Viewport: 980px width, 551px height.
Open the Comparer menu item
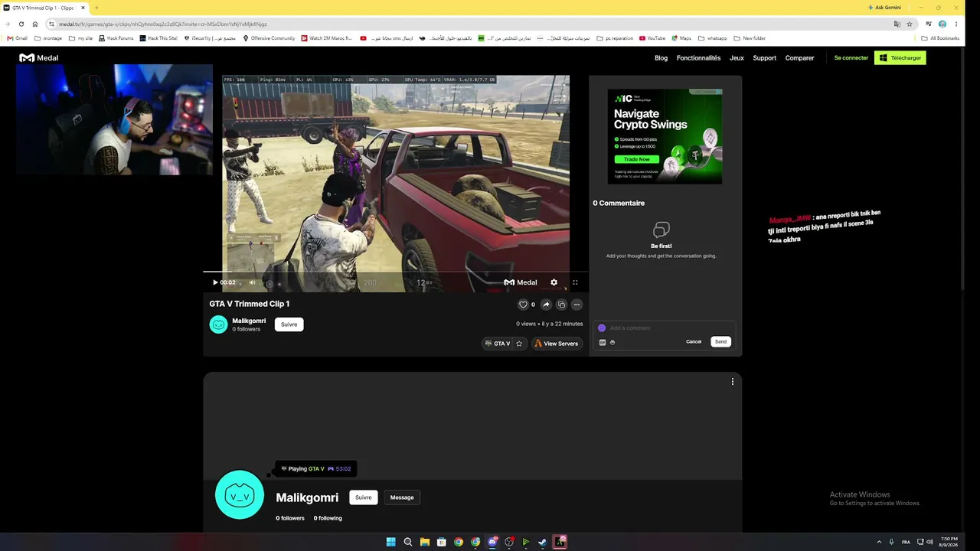[x=799, y=58]
